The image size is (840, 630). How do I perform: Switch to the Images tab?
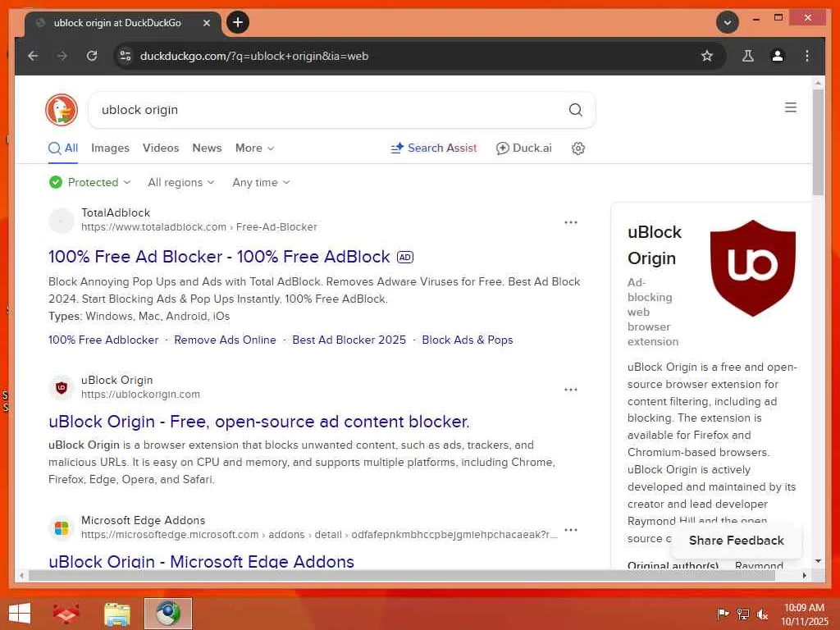(x=111, y=148)
